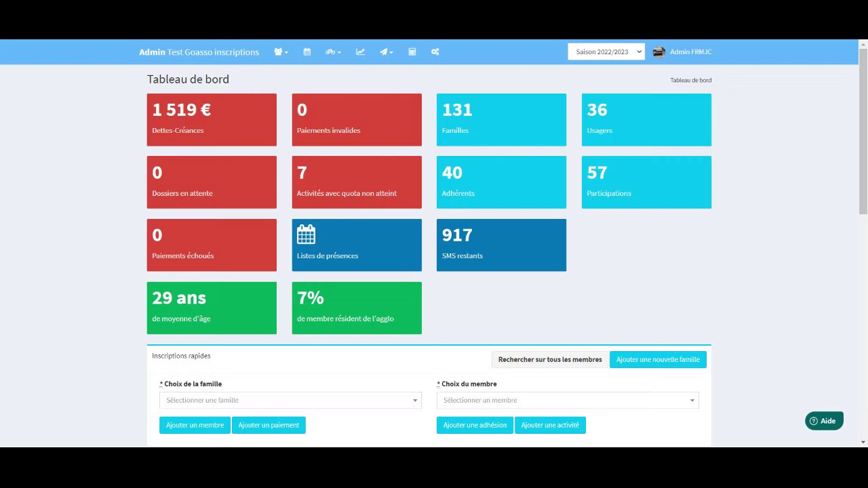Open the Adhérents tile
This screenshot has width=868, height=488.
click(501, 182)
